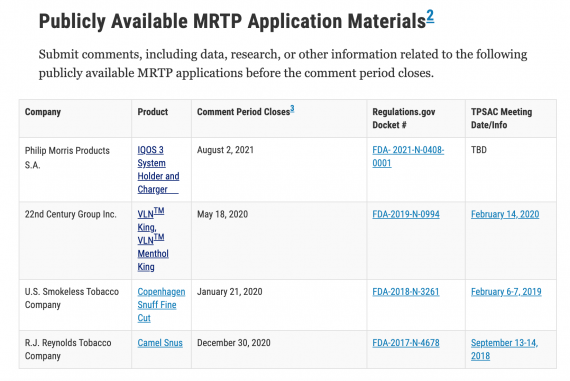
Task: Open docket FDA-2019-N-0994
Action: pyautogui.click(x=406, y=214)
